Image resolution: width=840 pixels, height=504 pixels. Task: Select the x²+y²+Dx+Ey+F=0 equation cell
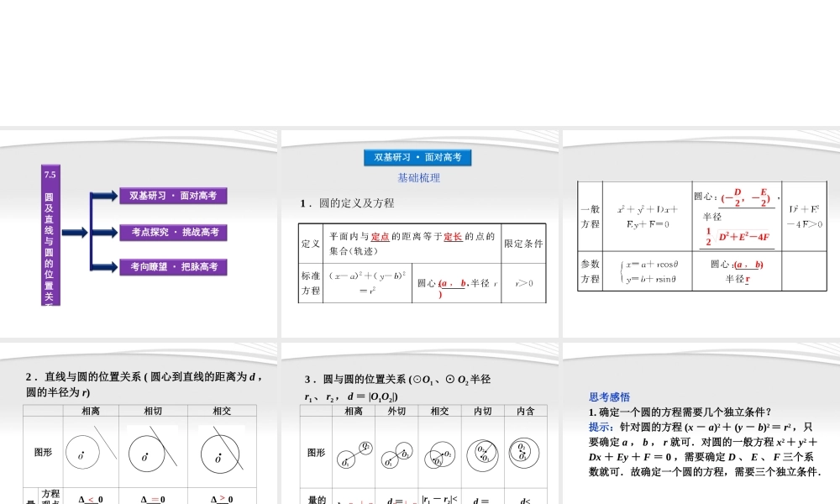[x=647, y=217]
